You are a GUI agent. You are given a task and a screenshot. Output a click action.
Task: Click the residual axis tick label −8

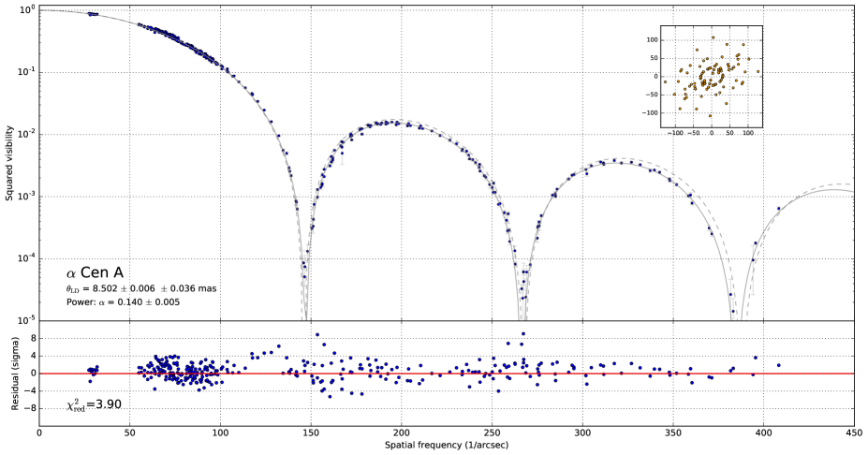coord(30,409)
